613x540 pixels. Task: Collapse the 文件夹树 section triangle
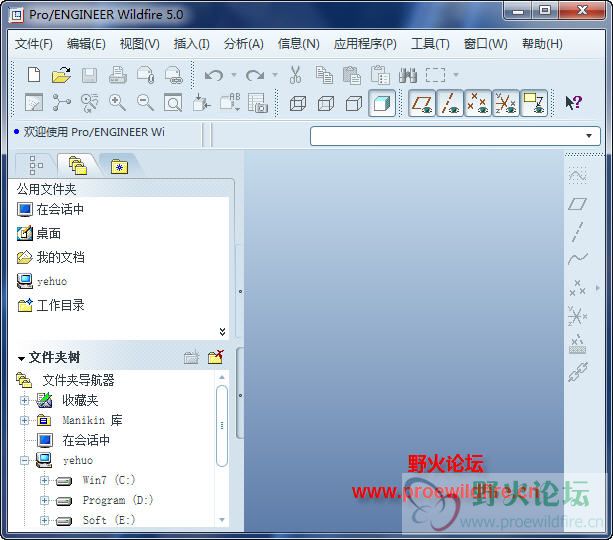pyautogui.click(x=21, y=358)
